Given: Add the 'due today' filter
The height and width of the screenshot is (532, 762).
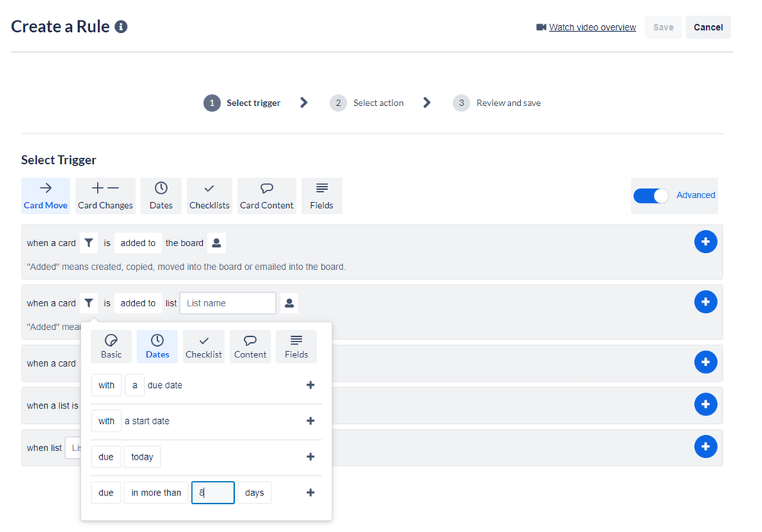Looking at the screenshot, I should click(x=310, y=457).
